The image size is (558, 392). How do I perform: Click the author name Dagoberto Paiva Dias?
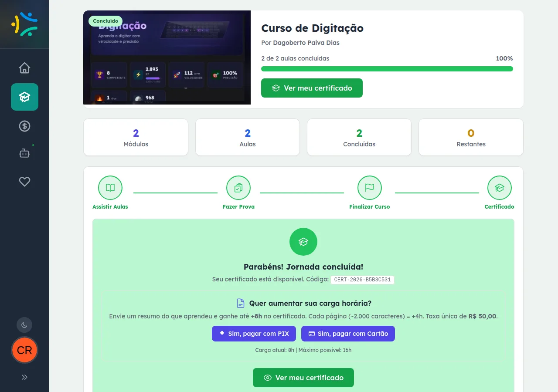coord(306,43)
